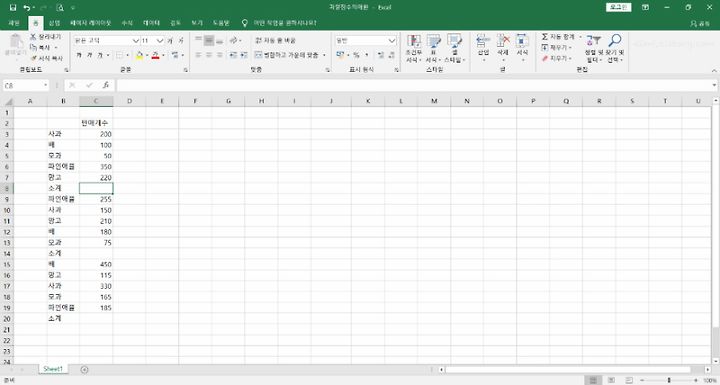Open Sort and Filter 정렬 및 필터
Image resolution: width=720 pixels, height=385 pixels.
pos(593,48)
